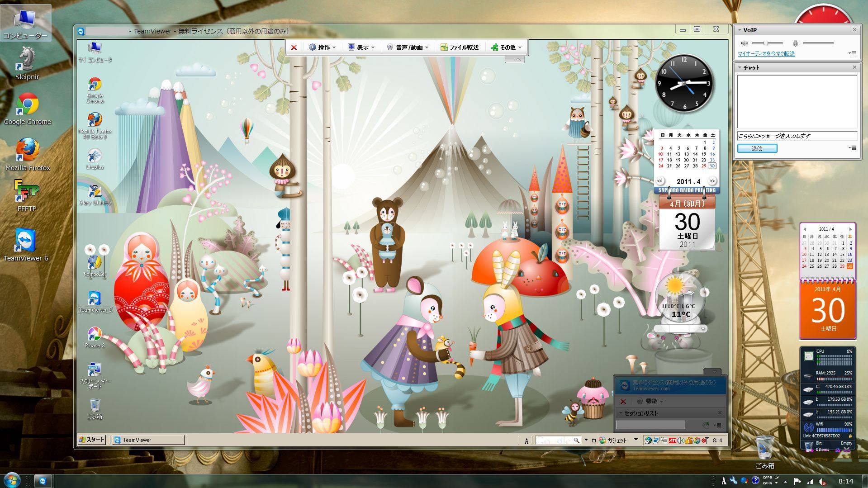Click the ATI icon in the remote system tray

673,441
